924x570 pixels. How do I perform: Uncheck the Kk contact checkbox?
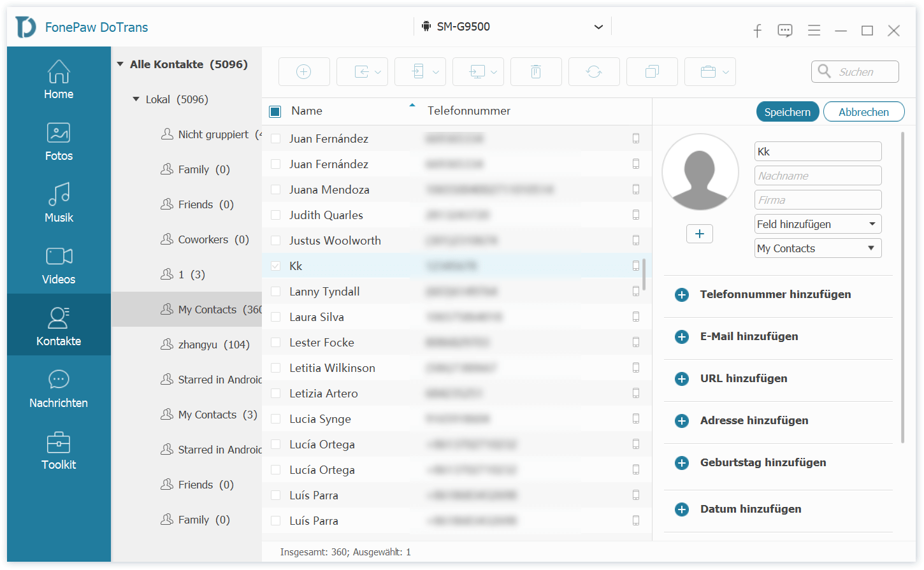coord(276,266)
